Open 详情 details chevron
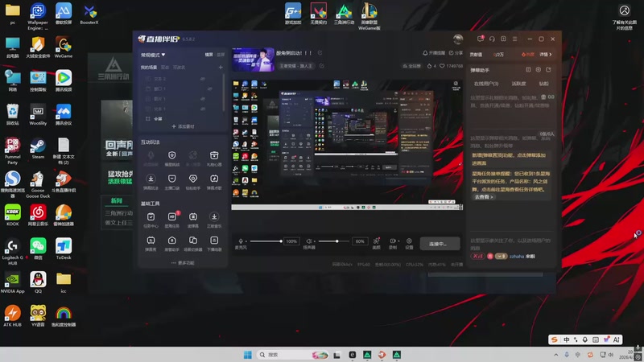Screen dimensions: 644x362 (x=546, y=54)
